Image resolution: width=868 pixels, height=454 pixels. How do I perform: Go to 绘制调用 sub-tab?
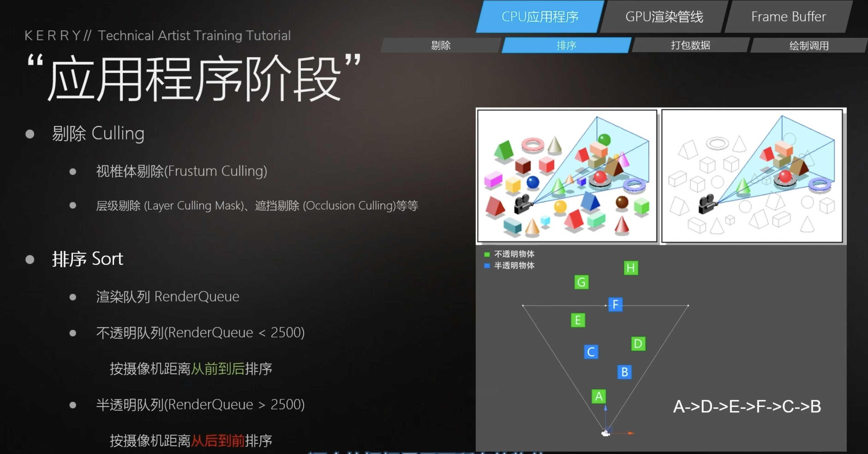point(809,45)
